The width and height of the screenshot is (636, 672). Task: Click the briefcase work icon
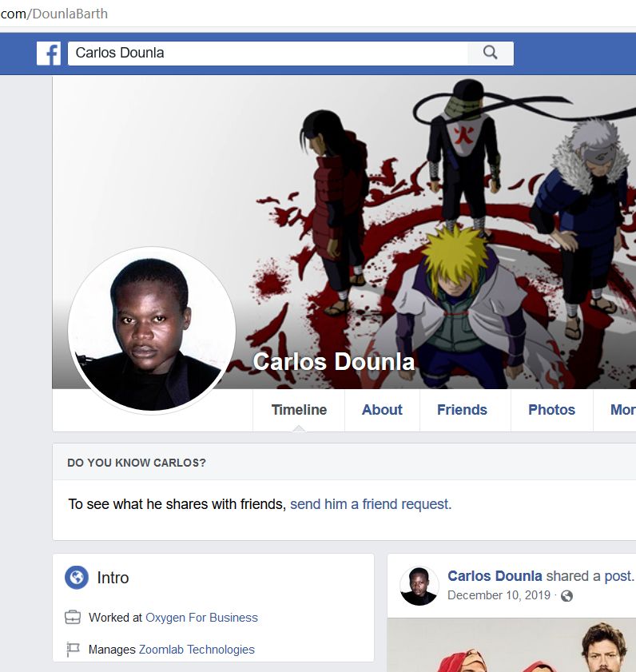coord(73,618)
